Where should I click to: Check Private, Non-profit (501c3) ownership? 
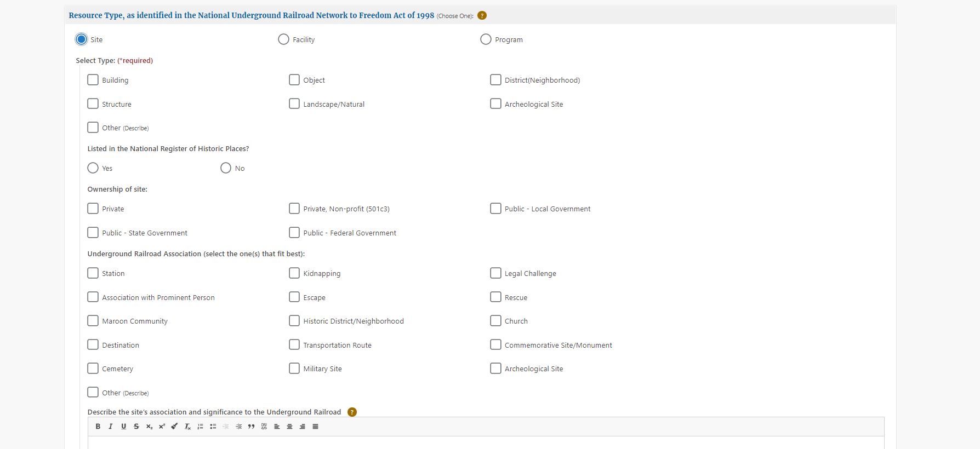(x=294, y=209)
